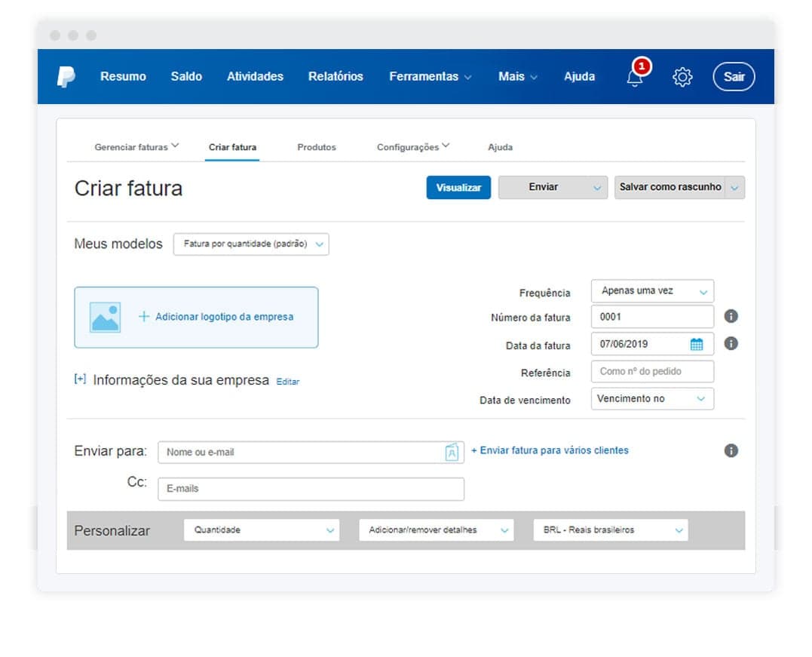Click info icon next to send-to row
Screen dimensions: 812x657
731,451
